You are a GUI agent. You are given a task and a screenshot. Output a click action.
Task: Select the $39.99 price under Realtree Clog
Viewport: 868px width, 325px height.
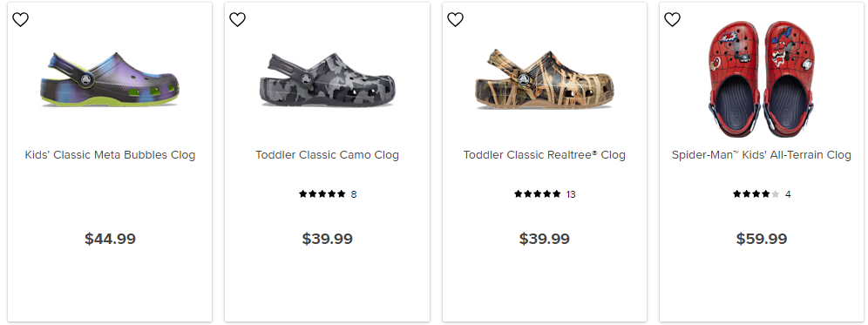(x=545, y=239)
